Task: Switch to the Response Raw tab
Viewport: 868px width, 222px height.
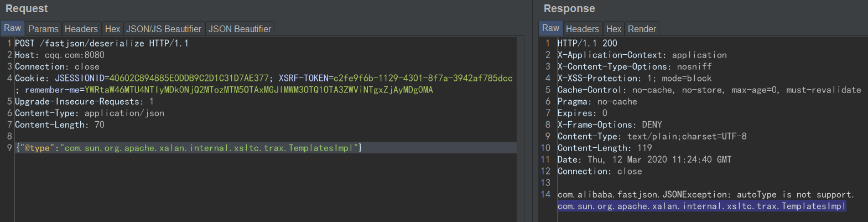Action: pyautogui.click(x=550, y=28)
